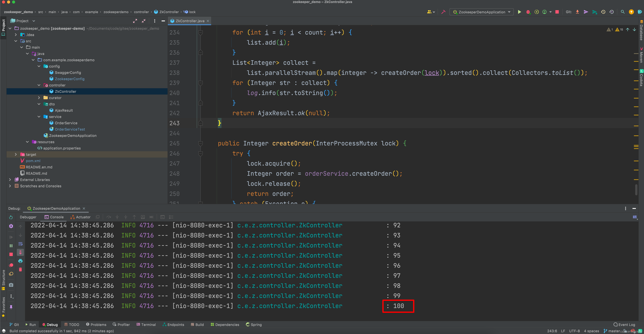The width and height of the screenshot is (644, 334).
Task: Expand External Libraries node
Action: pos(10,180)
